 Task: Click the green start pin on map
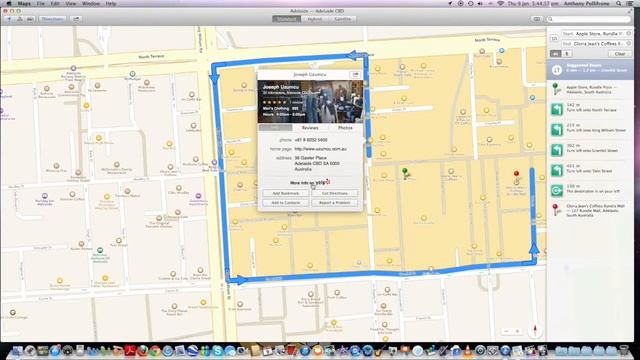coord(405,173)
